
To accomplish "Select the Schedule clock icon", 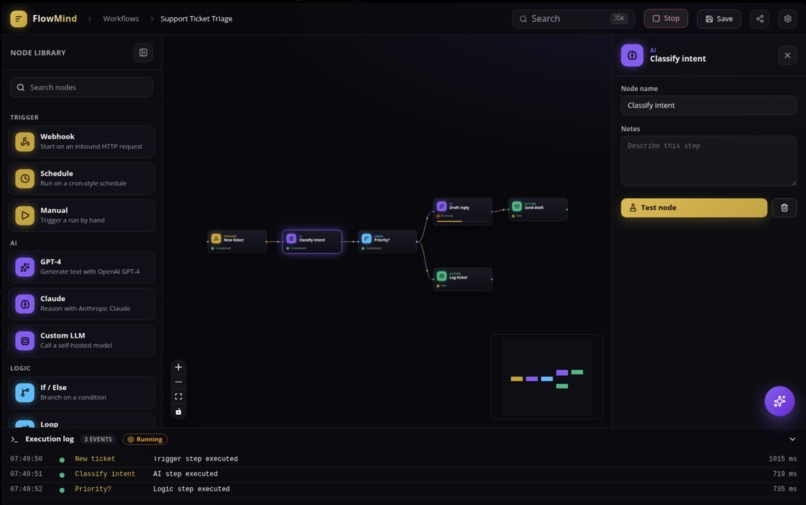I will pos(25,178).
